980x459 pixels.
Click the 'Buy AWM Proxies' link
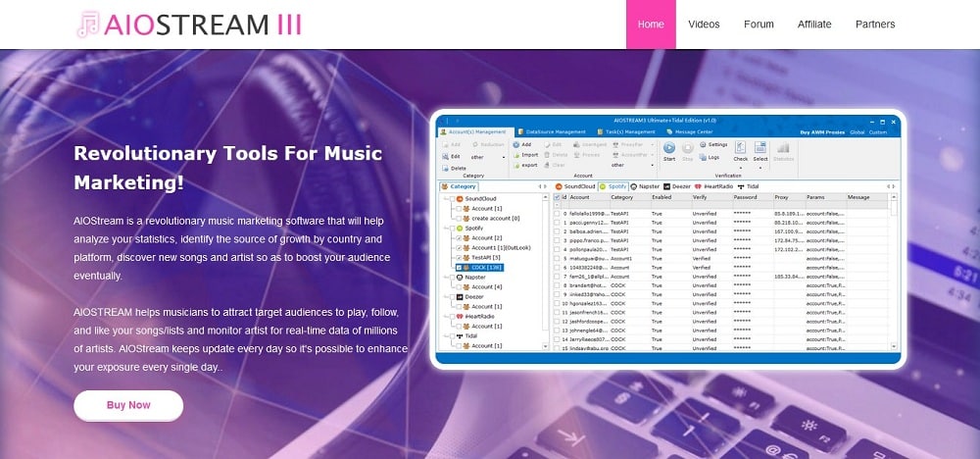click(822, 132)
